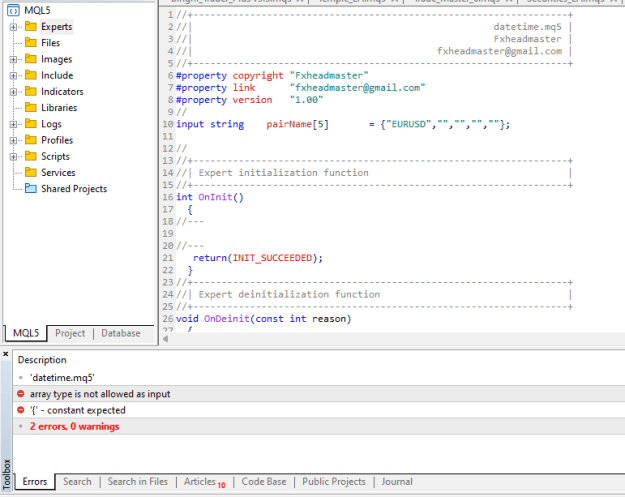Click the copyright property keyword
Viewport: 625px width, 497px height.
point(258,76)
